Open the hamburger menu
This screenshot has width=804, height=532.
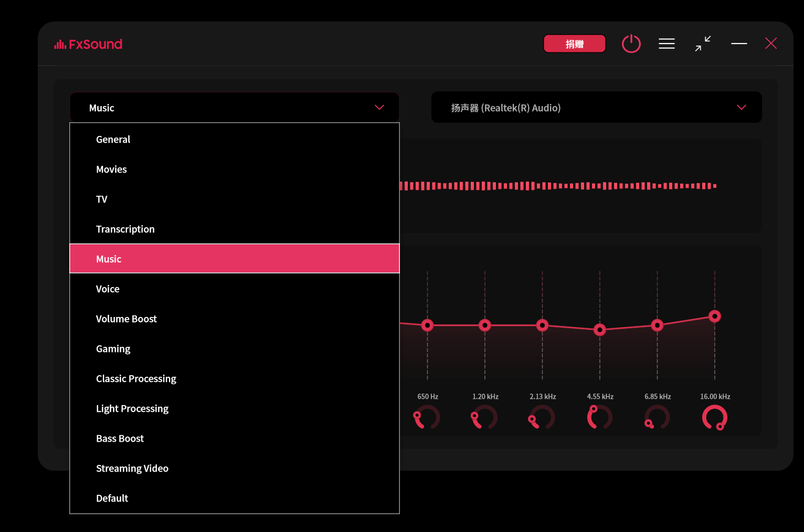click(x=667, y=44)
